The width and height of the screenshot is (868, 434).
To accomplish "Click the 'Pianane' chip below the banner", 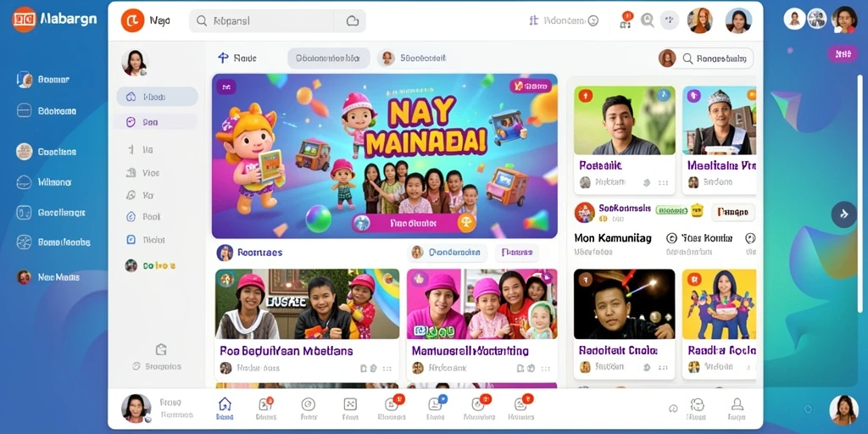I will (516, 253).
